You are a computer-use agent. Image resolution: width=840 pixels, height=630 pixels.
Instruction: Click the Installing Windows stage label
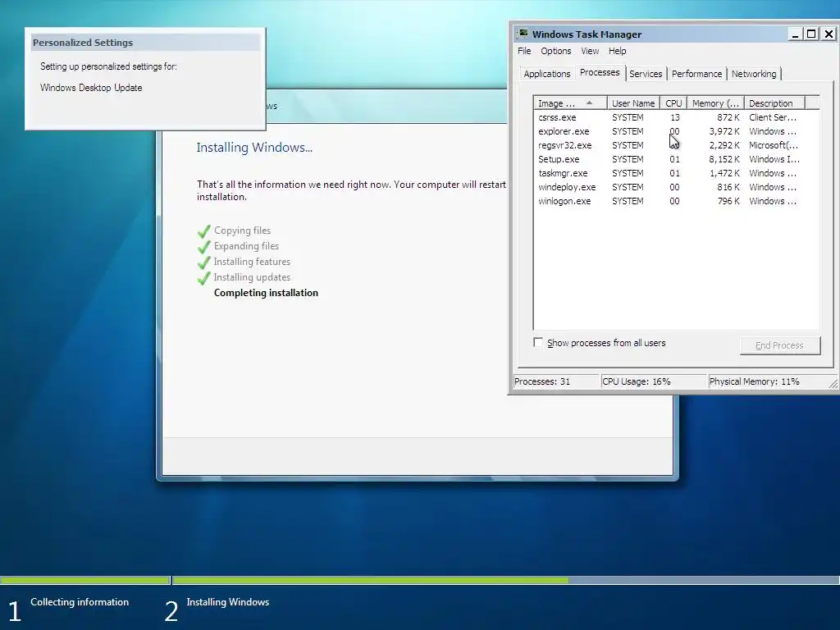(x=228, y=601)
